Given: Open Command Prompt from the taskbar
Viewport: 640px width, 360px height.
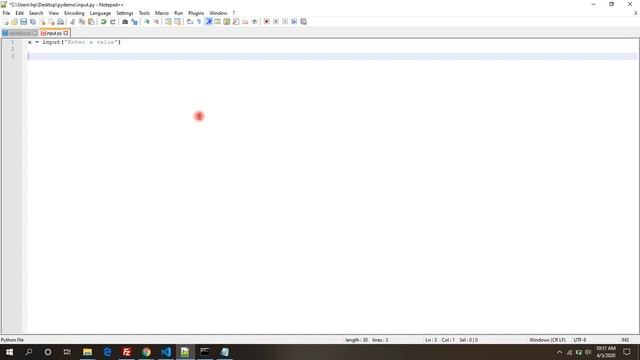Looking at the screenshot, I should [205, 352].
